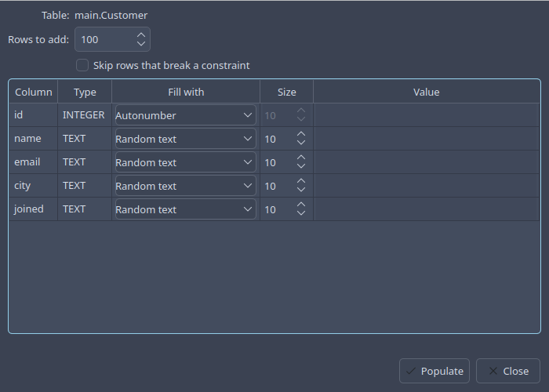Click the Size column header
The height and width of the screenshot is (392, 549).
(x=287, y=92)
